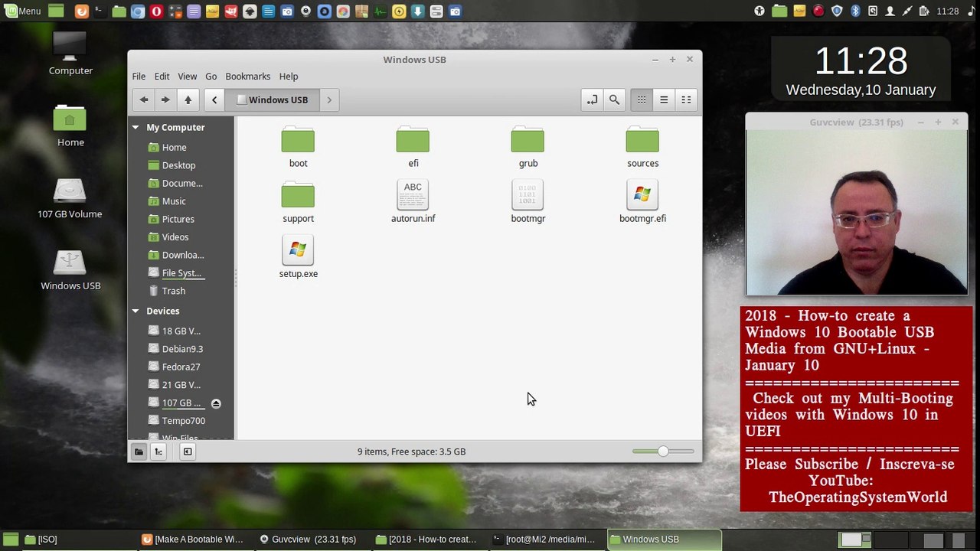Click 9 items free space status text
This screenshot has width=980, height=551.
(x=411, y=452)
